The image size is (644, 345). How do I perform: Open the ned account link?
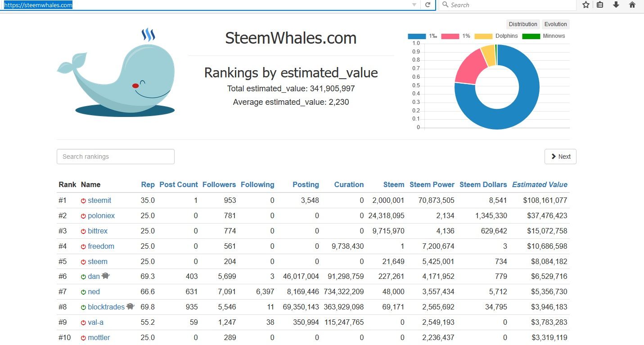tap(94, 291)
